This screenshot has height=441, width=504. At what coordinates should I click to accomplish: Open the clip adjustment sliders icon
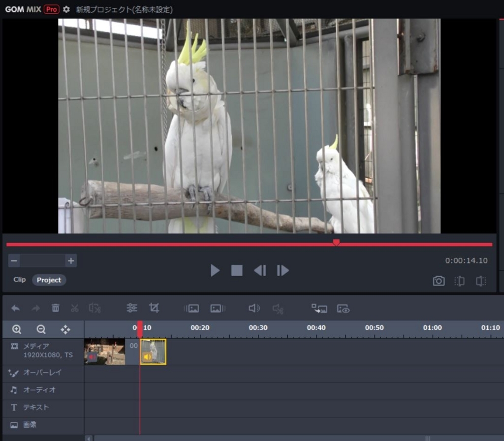(x=132, y=308)
